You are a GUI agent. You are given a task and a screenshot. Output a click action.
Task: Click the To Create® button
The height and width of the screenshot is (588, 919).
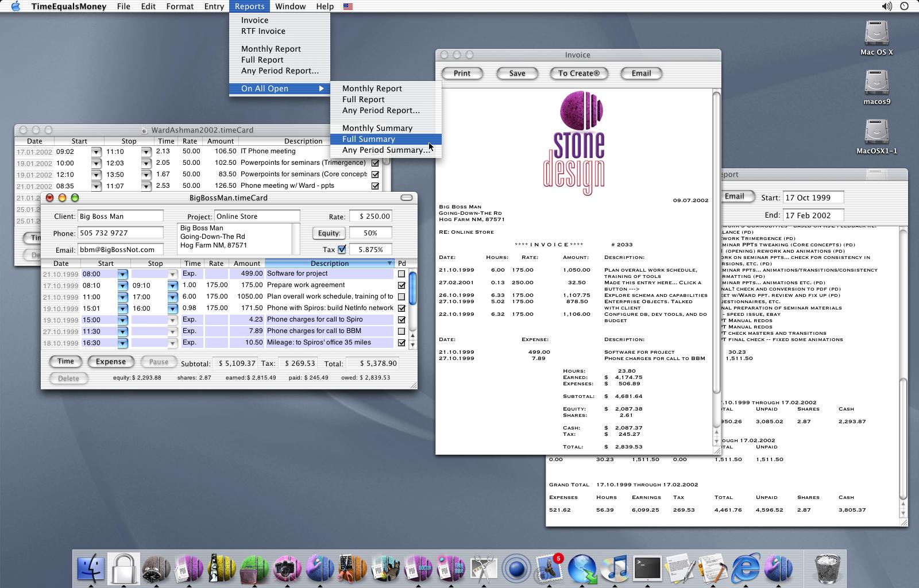[578, 73]
